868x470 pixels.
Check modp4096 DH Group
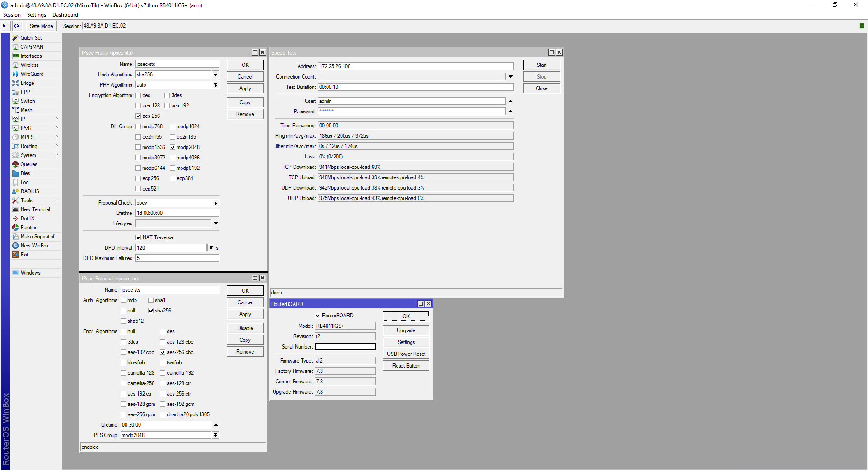[173, 158]
